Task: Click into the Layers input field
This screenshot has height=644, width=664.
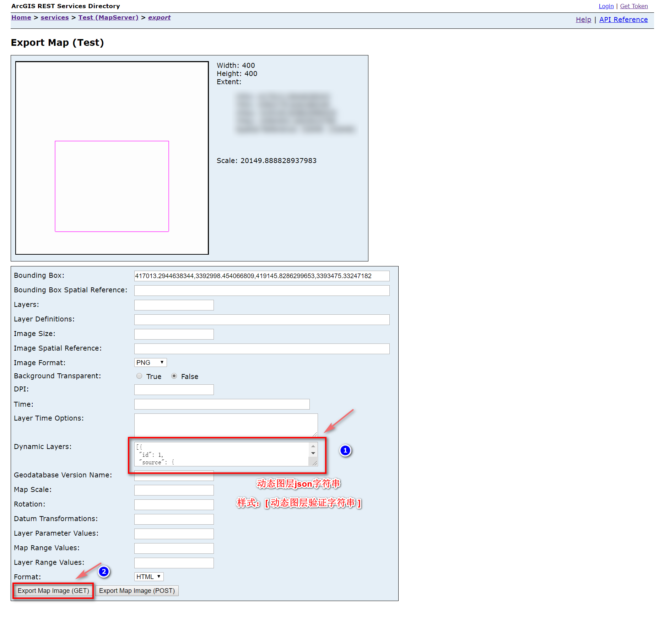Action: coord(174,305)
